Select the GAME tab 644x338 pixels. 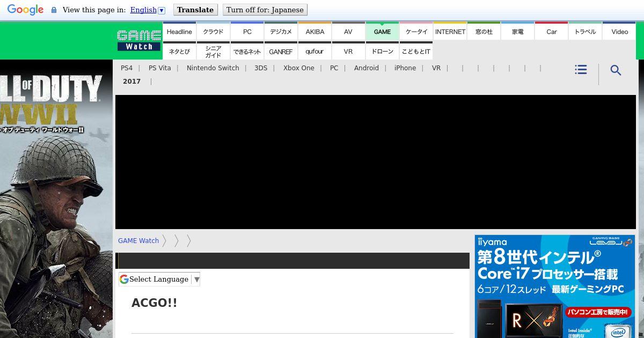[x=382, y=31]
